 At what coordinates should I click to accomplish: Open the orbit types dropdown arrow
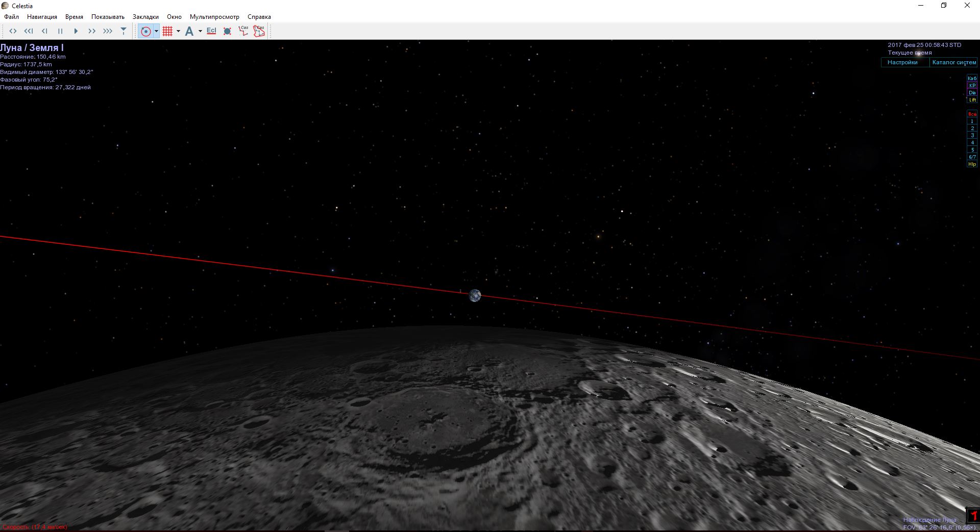[156, 31]
